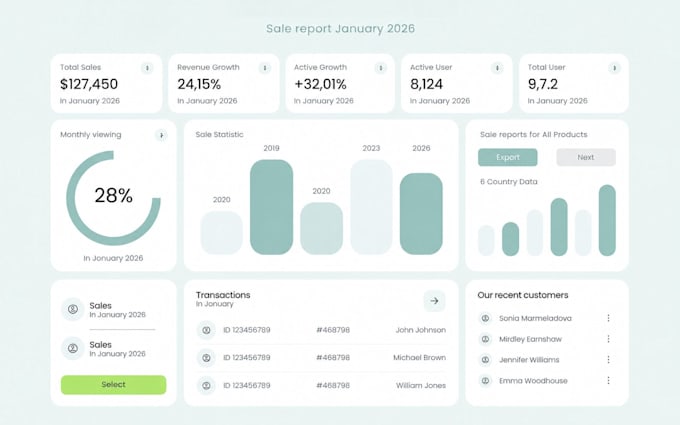Open the Monthly viewing card arrow icon
This screenshot has height=425, width=680.
(161, 135)
